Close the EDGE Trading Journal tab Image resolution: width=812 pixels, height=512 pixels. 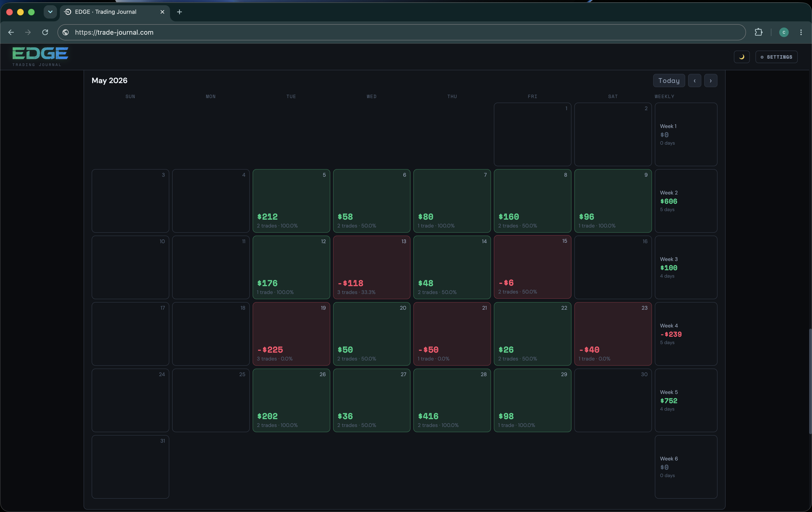pyautogui.click(x=162, y=12)
